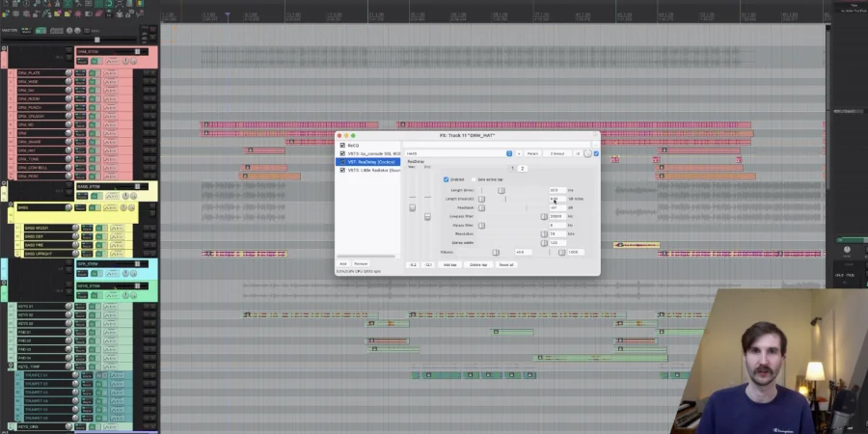This screenshot has width=868, height=434.
Task: Collapse the DRM_STEM folder track
Action: 4,48
